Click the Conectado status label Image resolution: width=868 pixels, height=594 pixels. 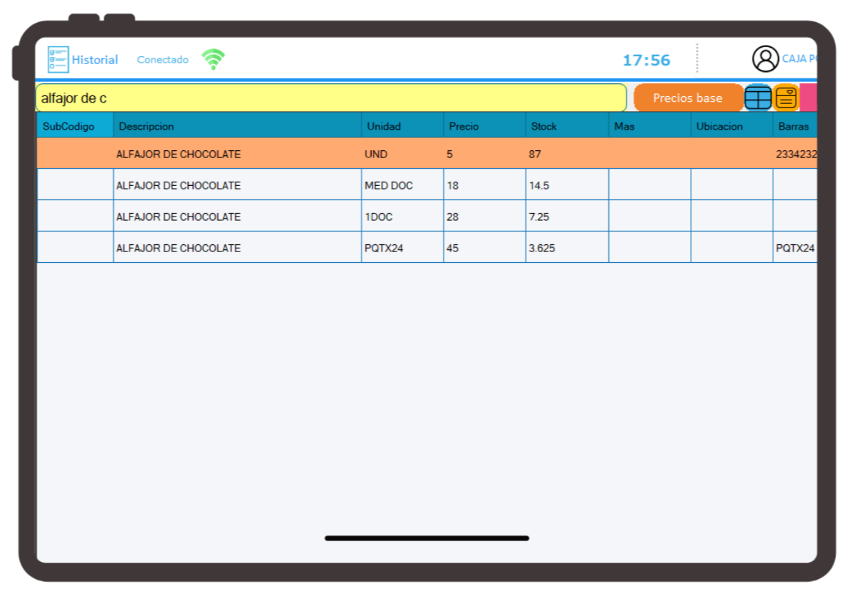point(162,60)
